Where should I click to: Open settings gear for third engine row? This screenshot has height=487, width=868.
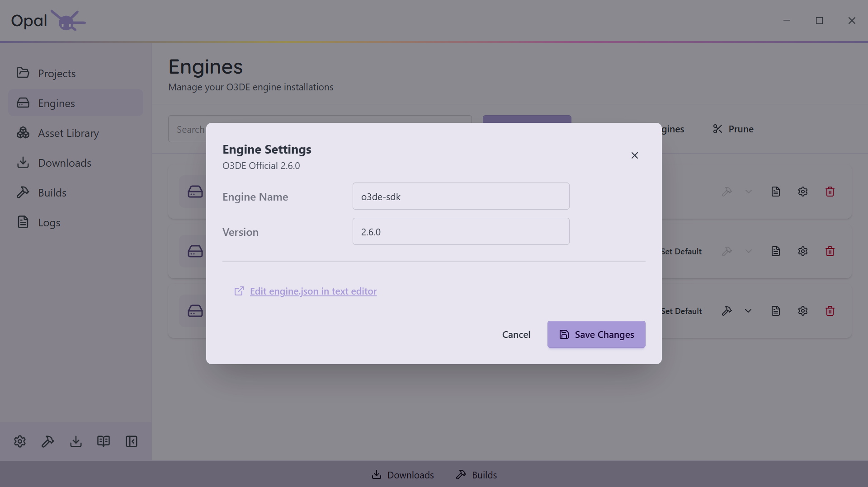[803, 311]
